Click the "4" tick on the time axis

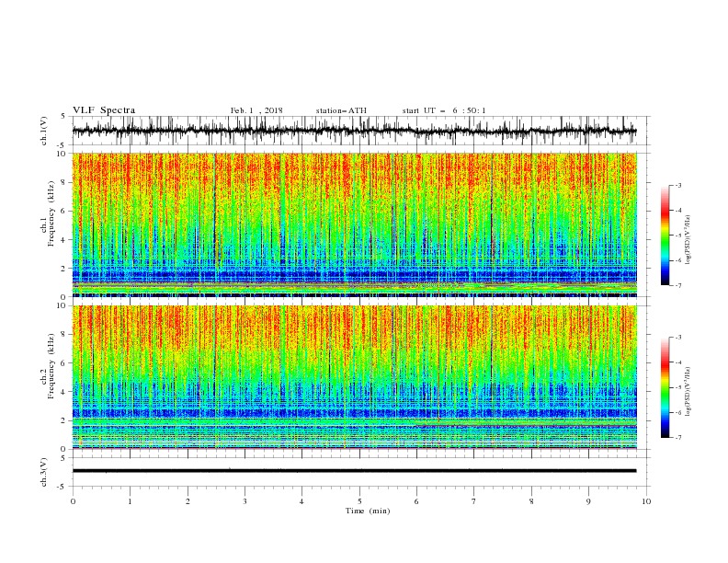click(x=301, y=501)
